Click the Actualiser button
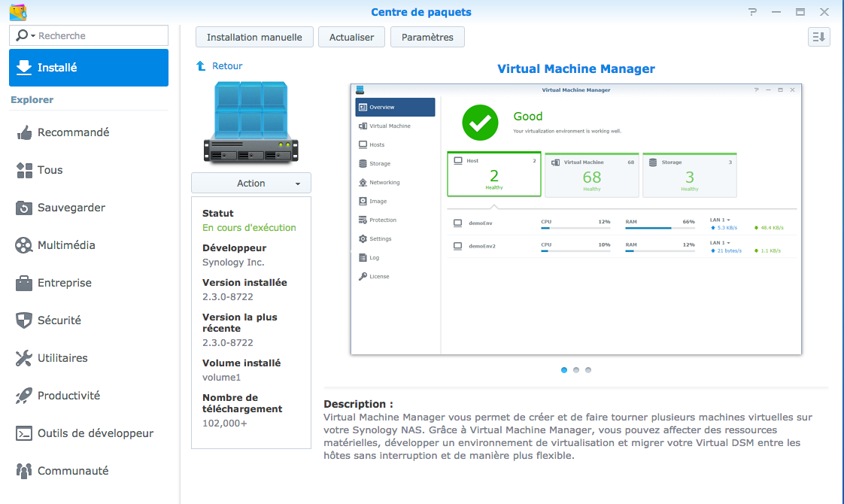 pyautogui.click(x=351, y=37)
